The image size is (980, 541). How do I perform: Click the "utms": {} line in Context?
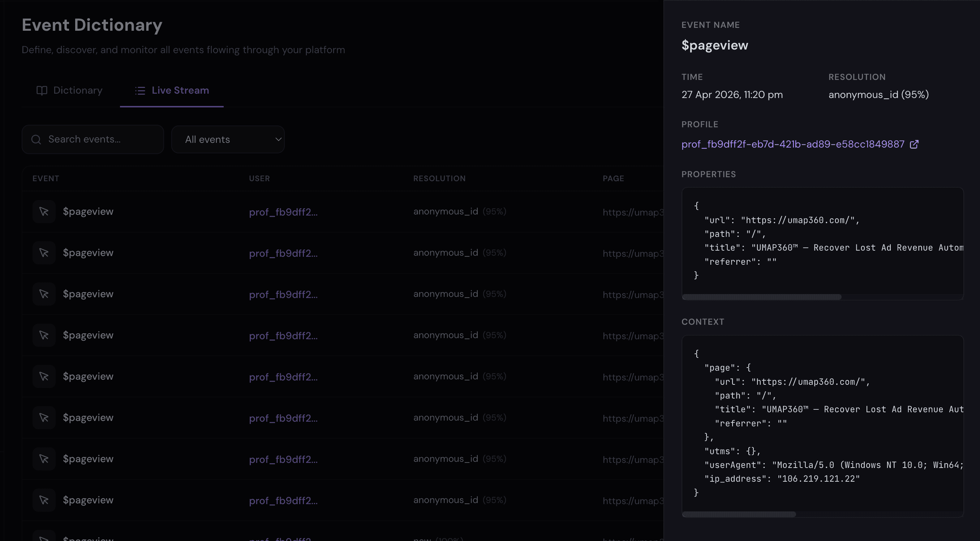tap(732, 451)
